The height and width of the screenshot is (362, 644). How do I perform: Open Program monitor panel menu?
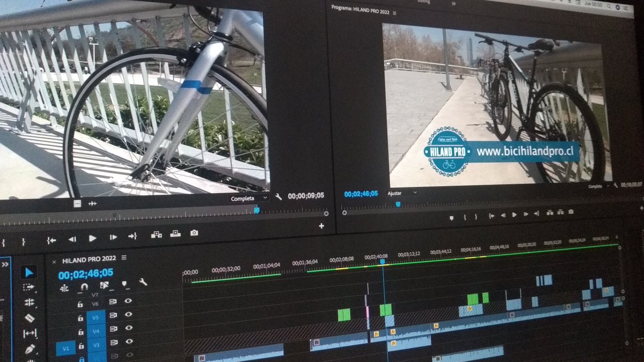(394, 13)
